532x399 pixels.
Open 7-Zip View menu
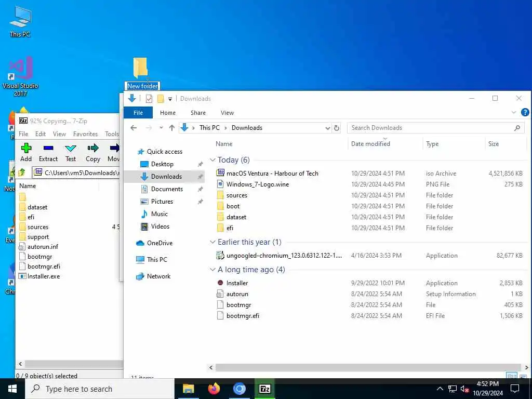point(59,134)
